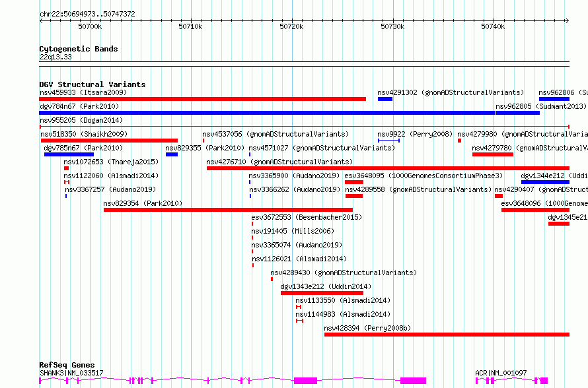The height and width of the screenshot is (388, 588).
Task: Click nsv4290407 small red bar
Action: [499, 196]
